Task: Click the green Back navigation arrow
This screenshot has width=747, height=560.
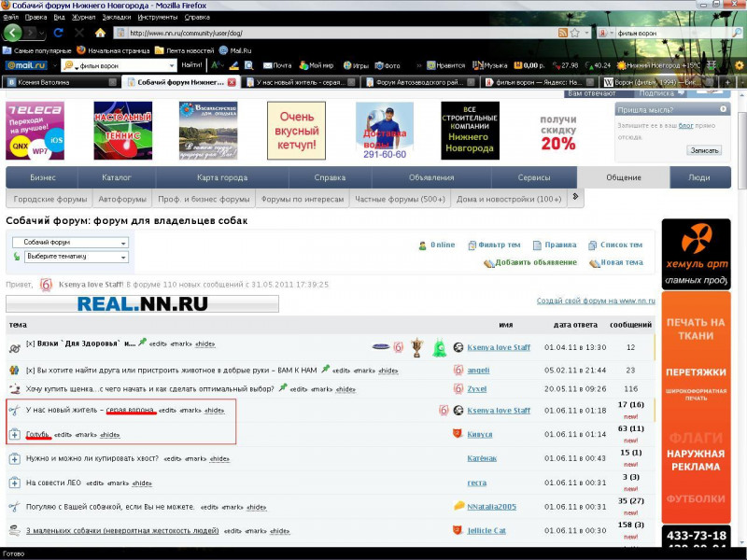Action: click(13, 33)
